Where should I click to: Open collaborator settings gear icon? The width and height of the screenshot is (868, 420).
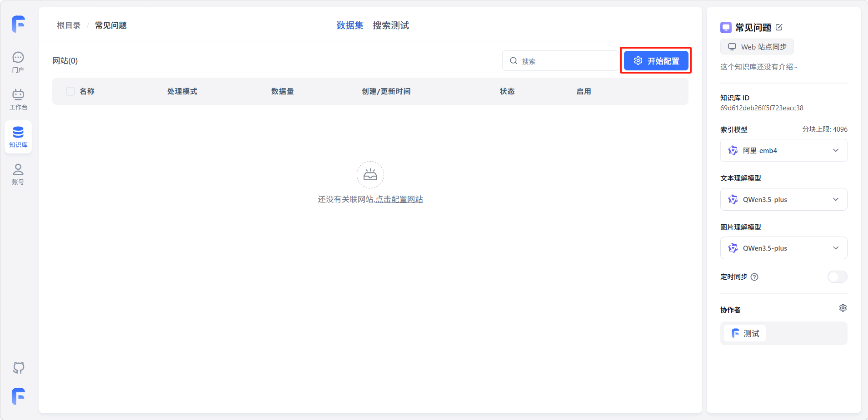pyautogui.click(x=843, y=308)
